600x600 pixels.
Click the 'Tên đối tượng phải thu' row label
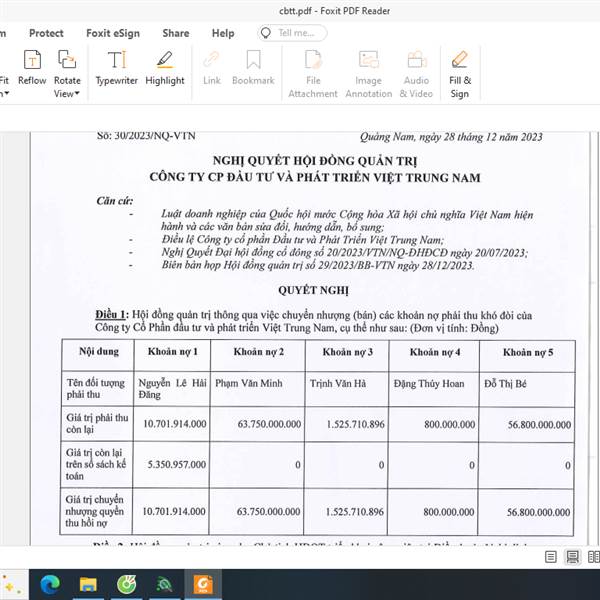[x=96, y=388]
